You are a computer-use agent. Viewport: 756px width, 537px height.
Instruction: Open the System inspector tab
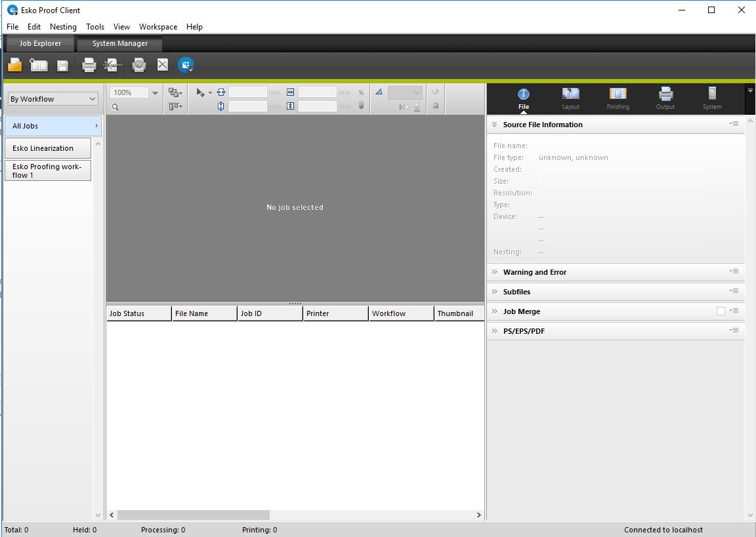[712, 98]
